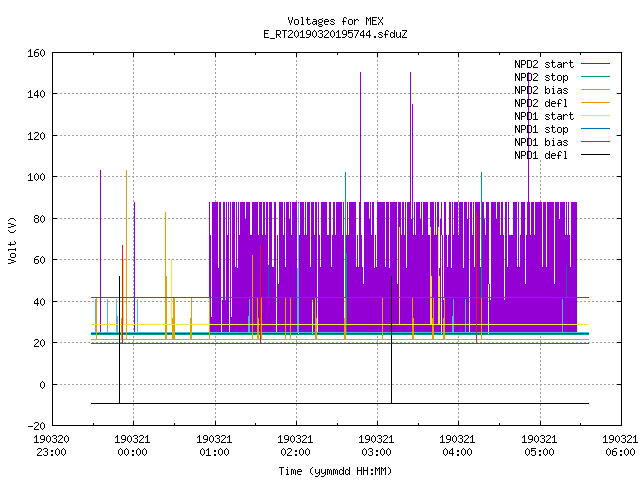640x480 pixels.
Task: Click the chart title Voltages for MEX
Action: (335, 21)
